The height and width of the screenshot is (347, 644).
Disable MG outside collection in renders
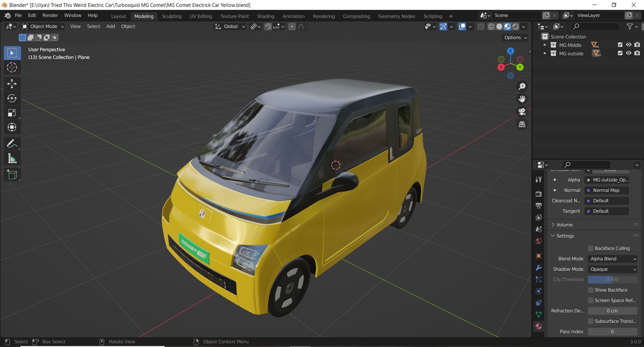(637, 53)
